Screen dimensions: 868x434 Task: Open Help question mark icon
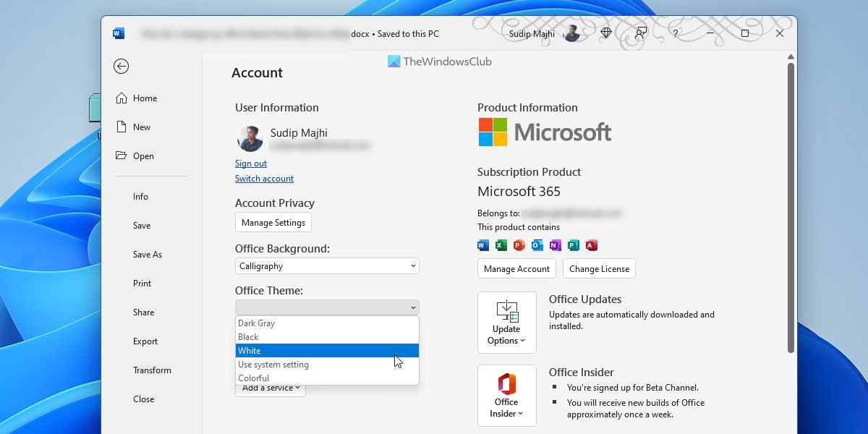click(676, 33)
